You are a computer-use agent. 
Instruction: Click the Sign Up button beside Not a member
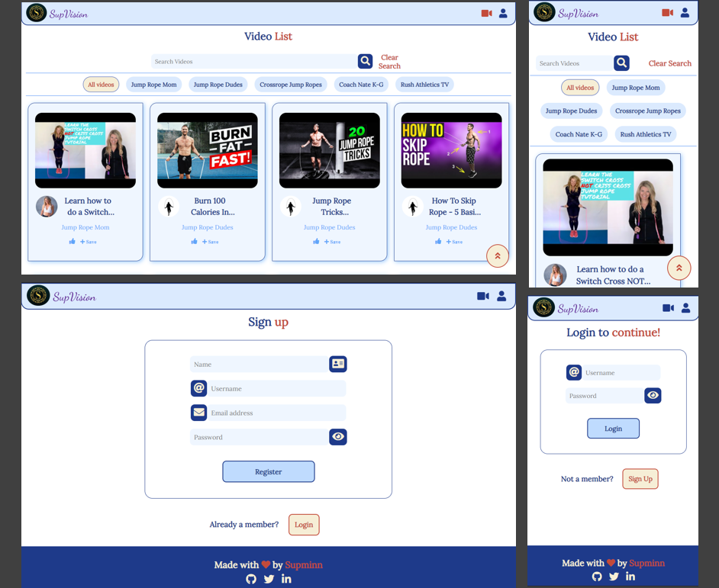tap(640, 479)
